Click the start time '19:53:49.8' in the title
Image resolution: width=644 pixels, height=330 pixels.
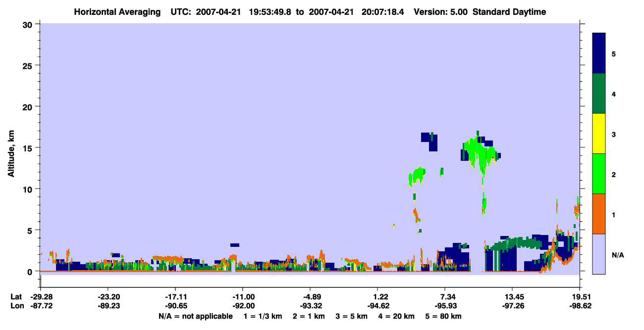pyautogui.click(x=270, y=12)
